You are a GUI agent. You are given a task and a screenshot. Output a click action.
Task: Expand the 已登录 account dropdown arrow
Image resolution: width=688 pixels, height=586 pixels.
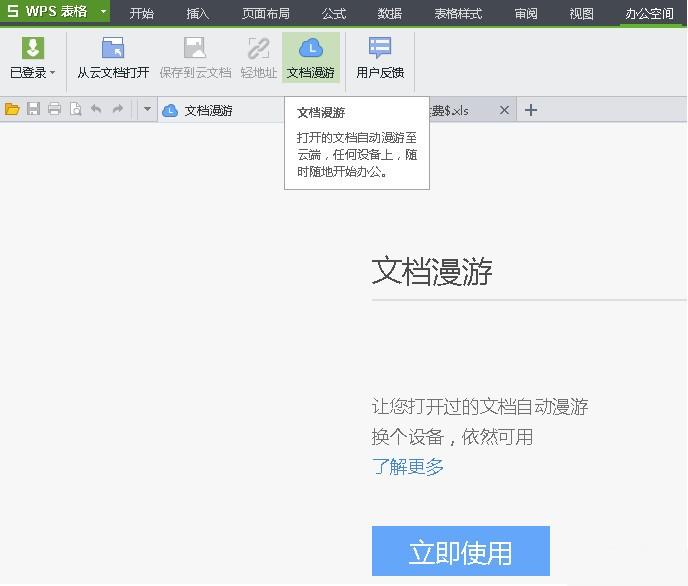(53, 73)
